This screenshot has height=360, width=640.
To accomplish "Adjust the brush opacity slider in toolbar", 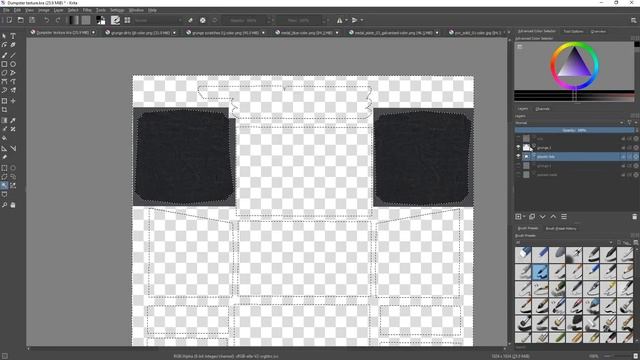I will click(245, 20).
